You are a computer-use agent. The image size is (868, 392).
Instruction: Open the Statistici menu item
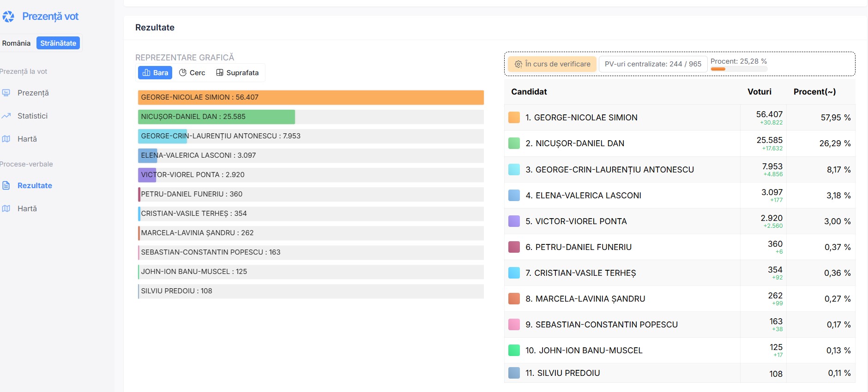tap(32, 116)
